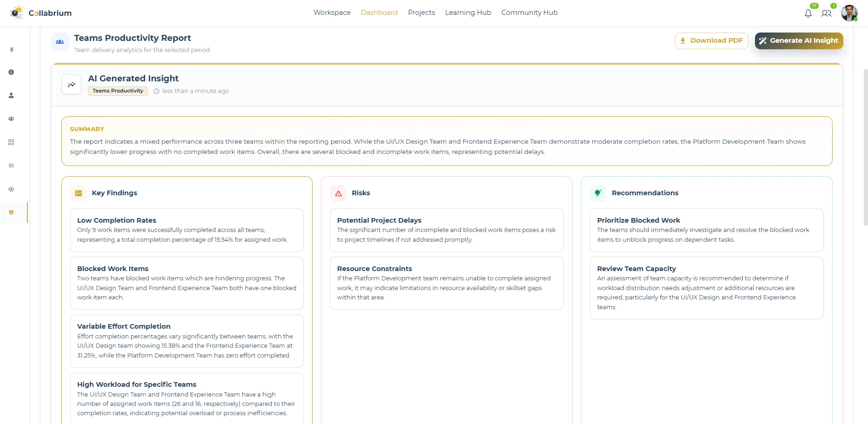Click the Teams Productivity Report group icon
Image resolution: width=868 pixels, height=424 pixels.
click(x=60, y=42)
